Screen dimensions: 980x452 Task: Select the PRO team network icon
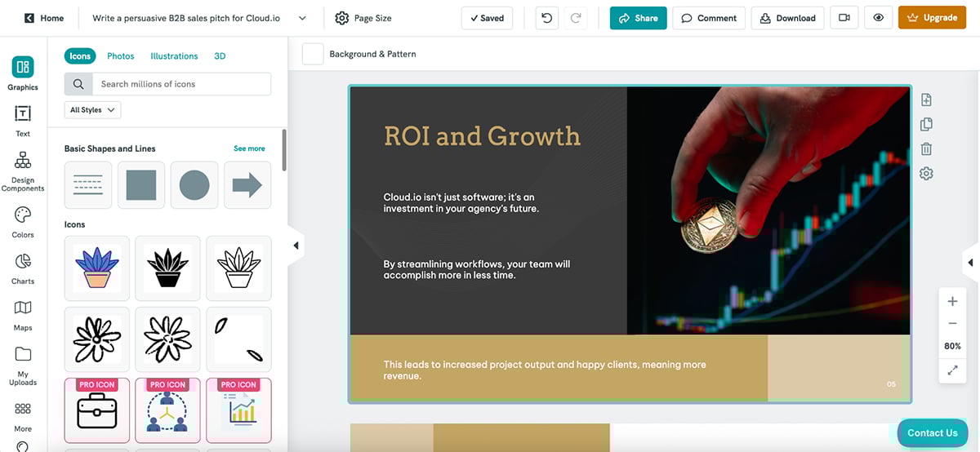point(167,410)
